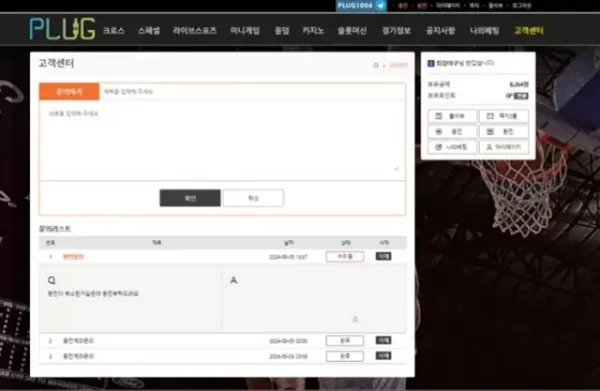
Task: Click 충전 deposit button in side panel
Action: 452,132
